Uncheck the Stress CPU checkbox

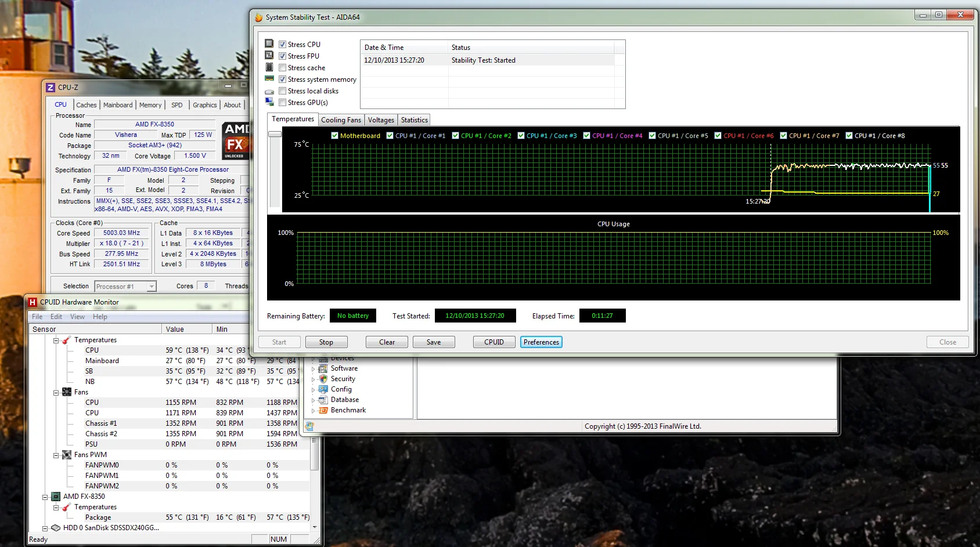coord(282,44)
